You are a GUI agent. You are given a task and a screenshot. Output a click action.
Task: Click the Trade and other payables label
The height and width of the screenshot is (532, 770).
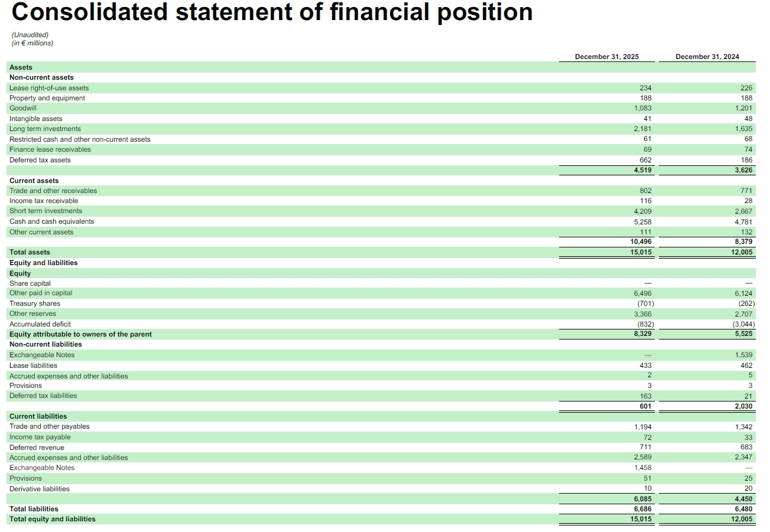(x=49, y=426)
